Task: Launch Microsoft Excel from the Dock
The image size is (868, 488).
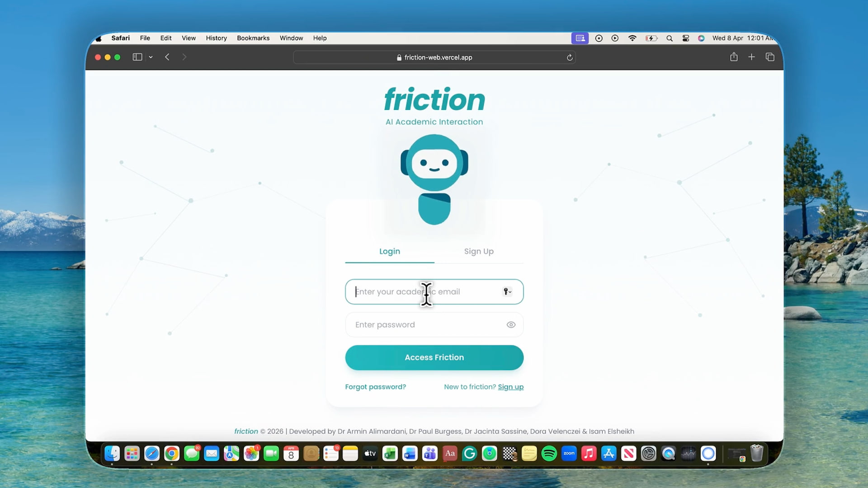Action: point(390,453)
